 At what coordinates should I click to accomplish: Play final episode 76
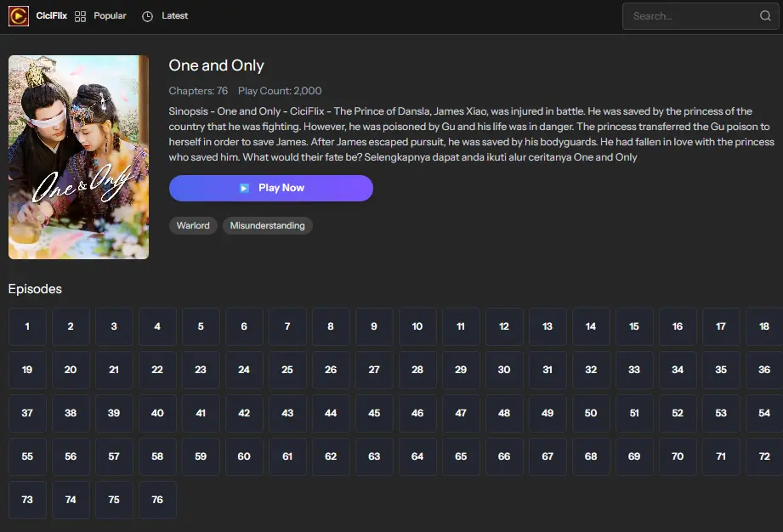point(157,500)
